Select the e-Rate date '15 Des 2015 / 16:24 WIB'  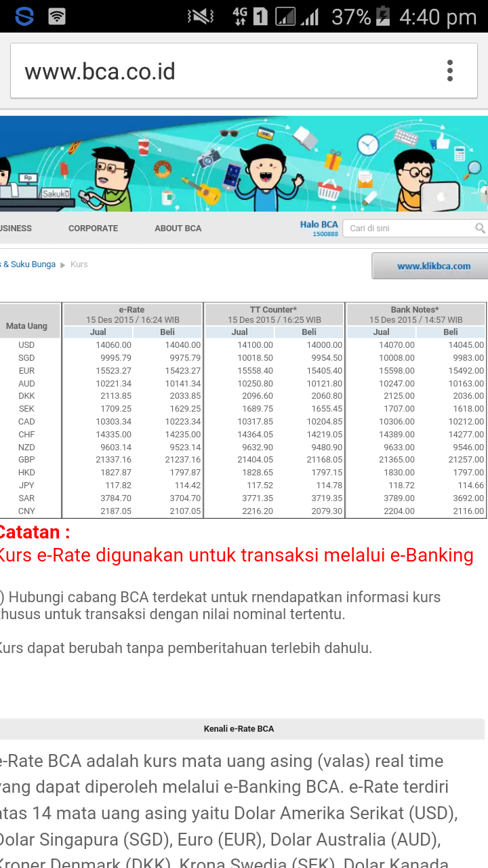pos(132,320)
